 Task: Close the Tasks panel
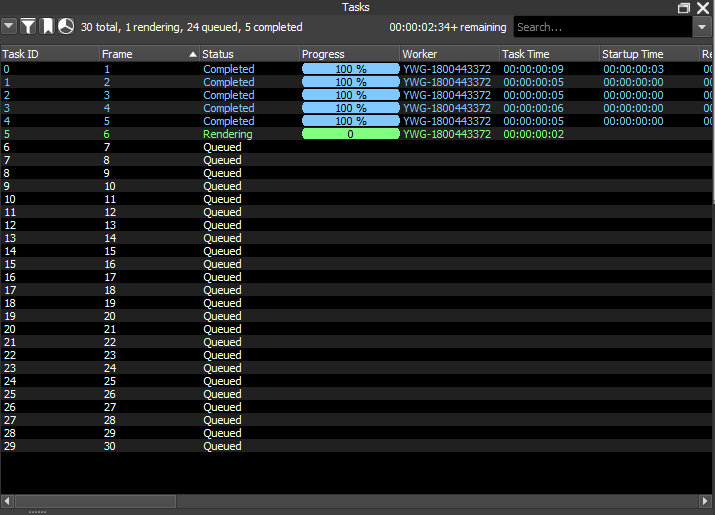coord(703,7)
